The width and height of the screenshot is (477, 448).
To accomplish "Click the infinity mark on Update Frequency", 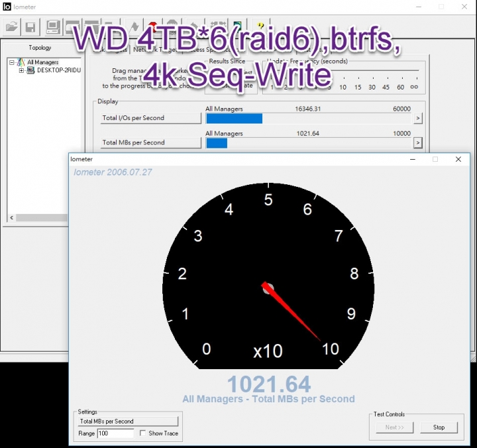I will pyautogui.click(x=414, y=87).
